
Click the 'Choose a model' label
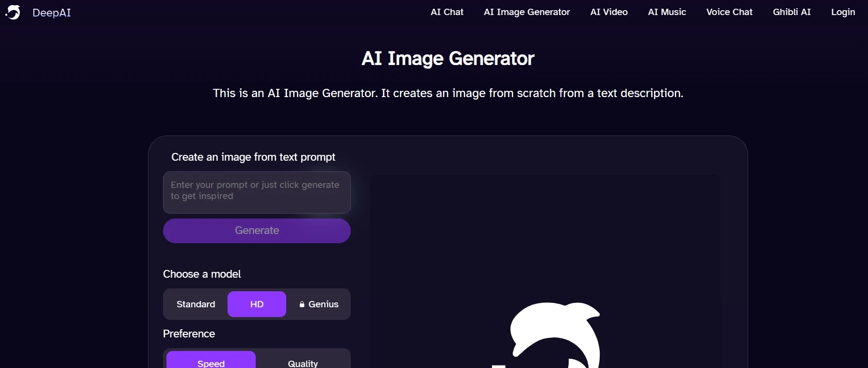[x=202, y=274]
